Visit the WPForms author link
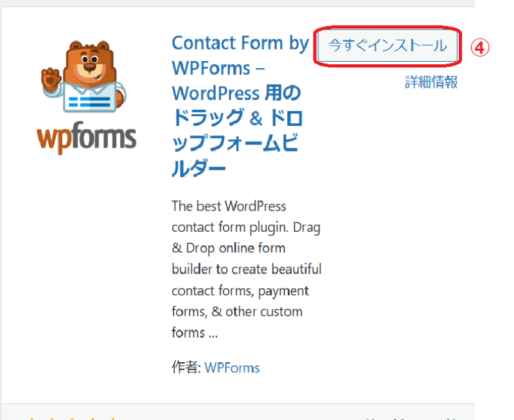 [x=232, y=367]
